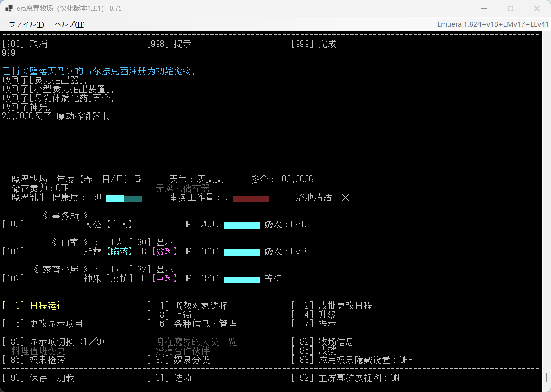Open [85] 成就
551x392 pixels.
(x=314, y=351)
